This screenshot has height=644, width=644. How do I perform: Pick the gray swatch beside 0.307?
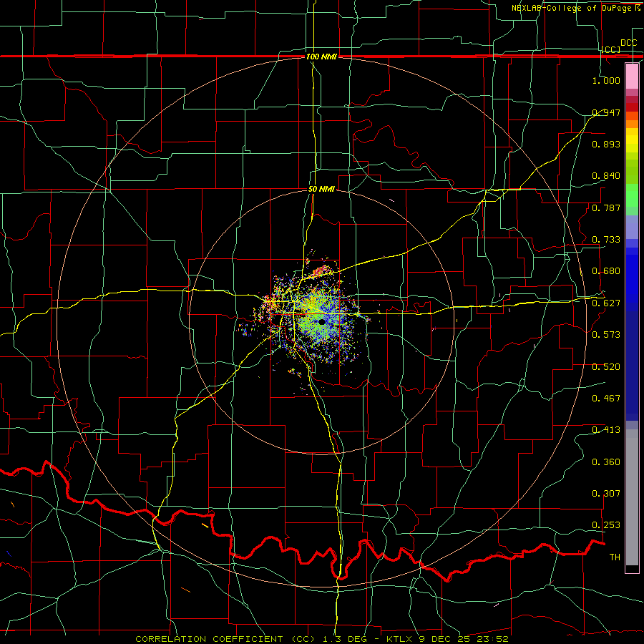click(x=632, y=497)
